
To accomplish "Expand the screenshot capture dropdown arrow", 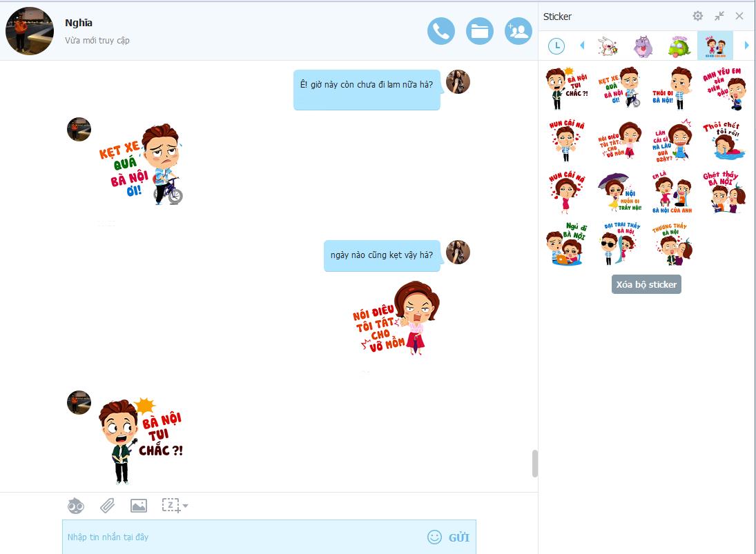I will (x=185, y=506).
